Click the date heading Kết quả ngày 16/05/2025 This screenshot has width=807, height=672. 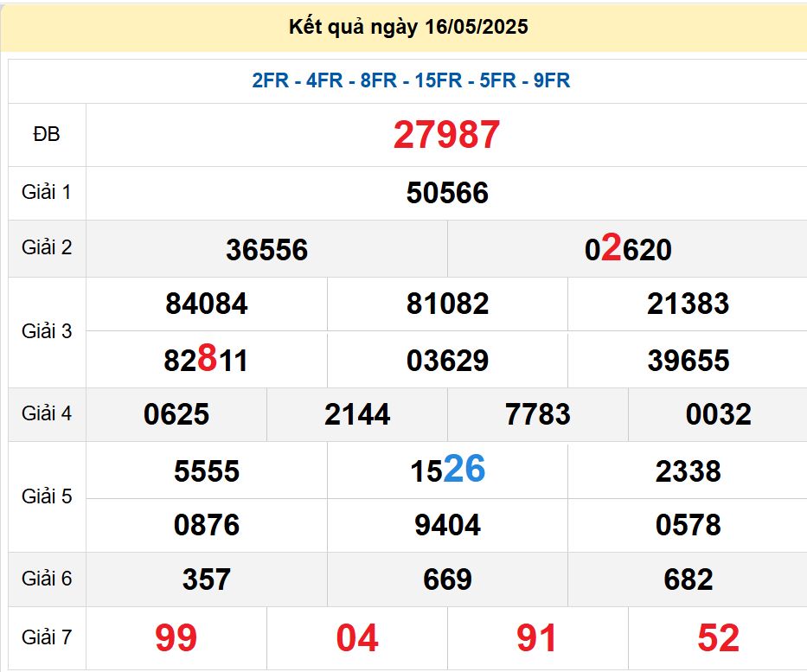(403, 26)
